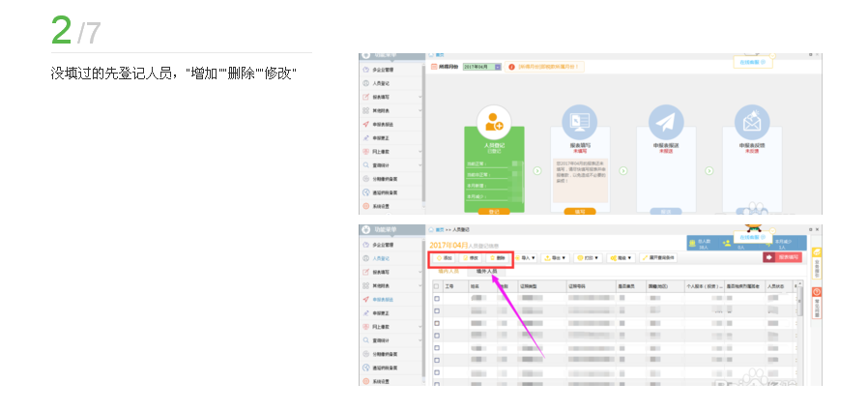Viewport: 868px width, 412px height.
Task: Click the 报表填写 monitor step icon
Action: click(579, 122)
